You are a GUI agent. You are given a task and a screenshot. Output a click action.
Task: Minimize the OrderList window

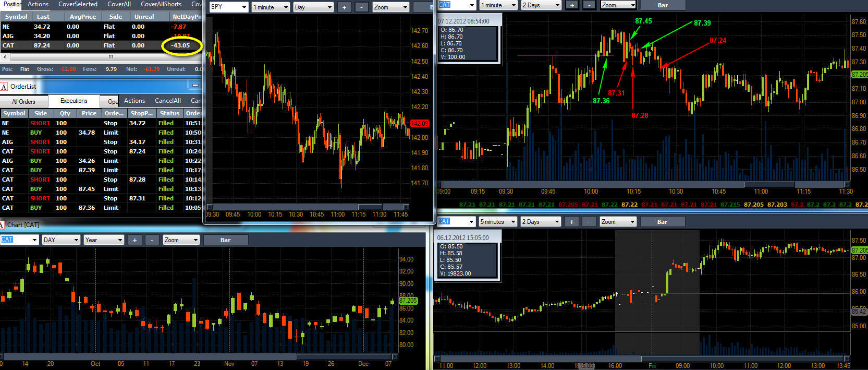point(195,85)
